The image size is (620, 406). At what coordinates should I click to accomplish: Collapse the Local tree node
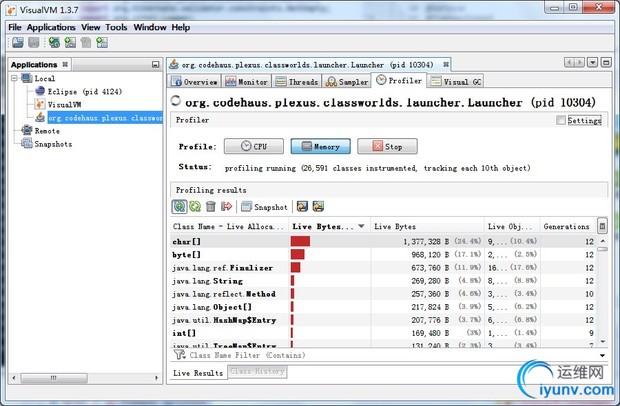(14, 78)
